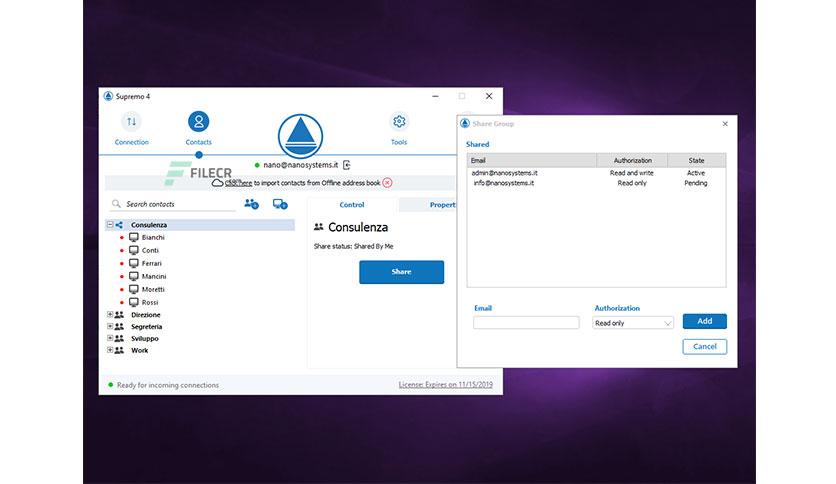Viewport: 836px width, 484px height.
Task: Select the Ferrari contact
Action: pyautogui.click(x=151, y=263)
